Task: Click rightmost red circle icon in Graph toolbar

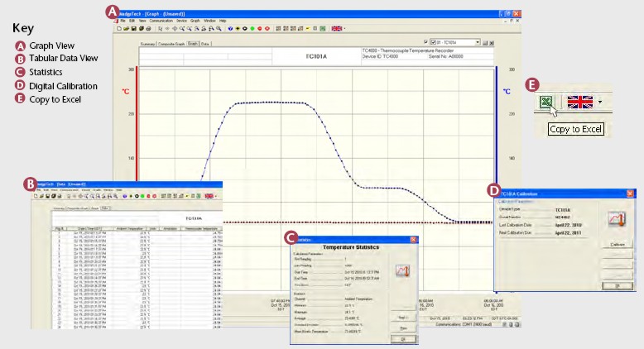Action: (267, 29)
